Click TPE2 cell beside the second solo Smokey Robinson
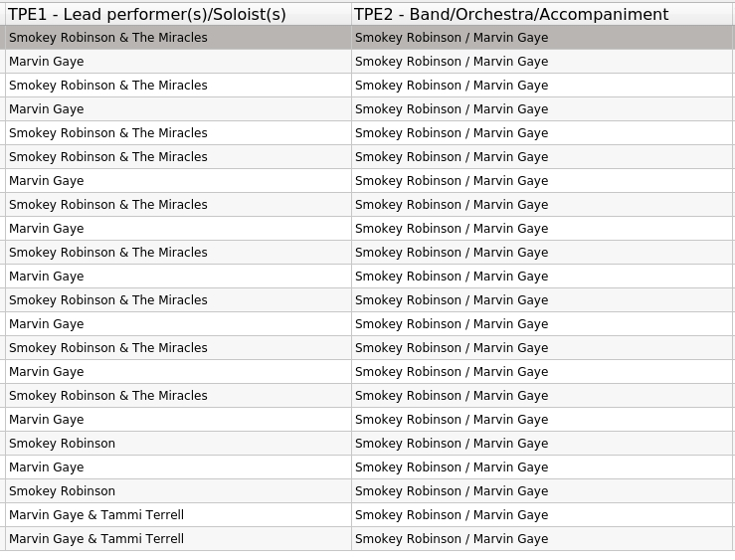Viewport: 735px width, 560px height. click(452, 491)
